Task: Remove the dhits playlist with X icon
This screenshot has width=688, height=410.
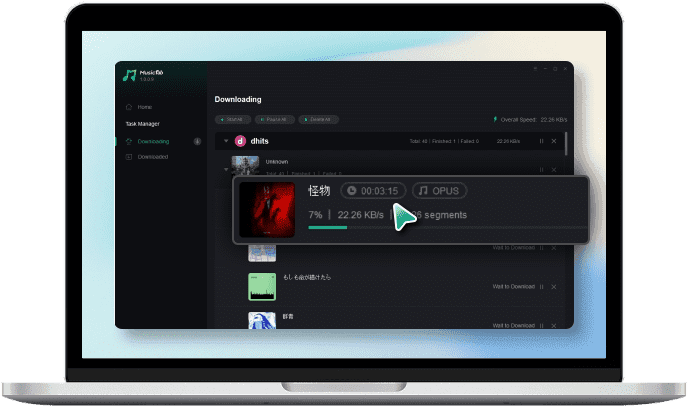Action: coord(554,141)
